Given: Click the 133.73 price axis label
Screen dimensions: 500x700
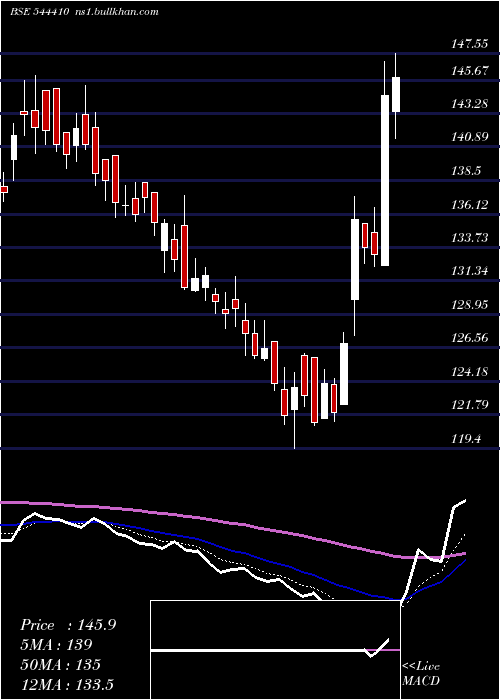Looking at the screenshot, I should [470, 238].
